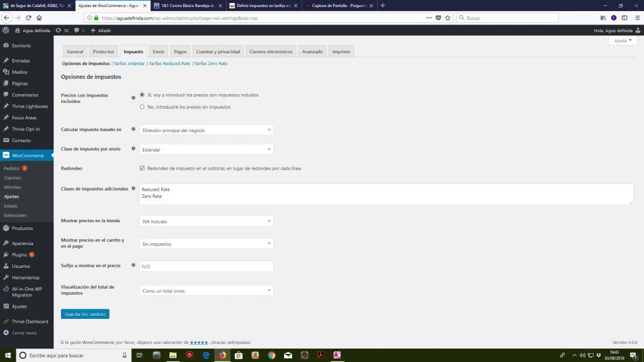The image size is (644, 362).
Task: Open Tarifas Zero Rate link
Action: pos(210,63)
